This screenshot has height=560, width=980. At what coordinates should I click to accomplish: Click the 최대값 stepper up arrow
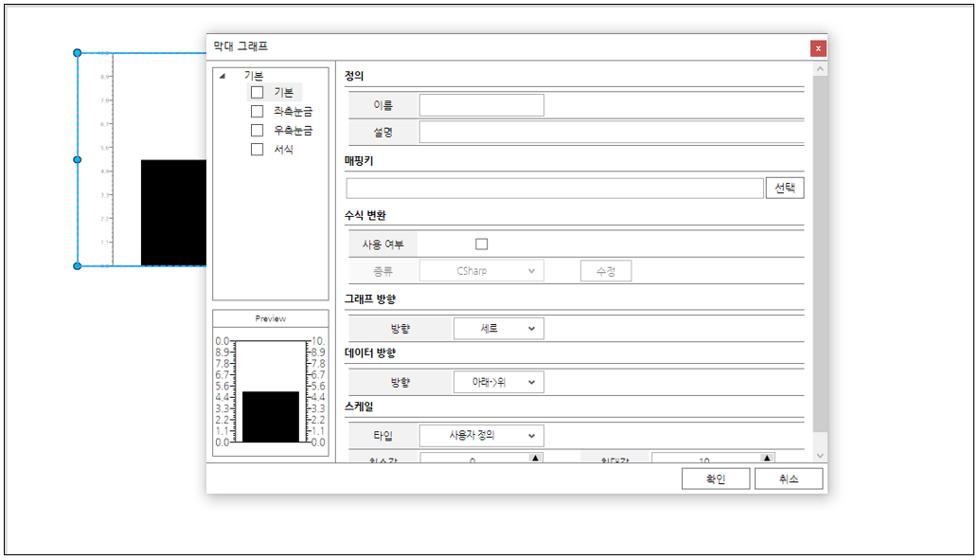click(767, 458)
